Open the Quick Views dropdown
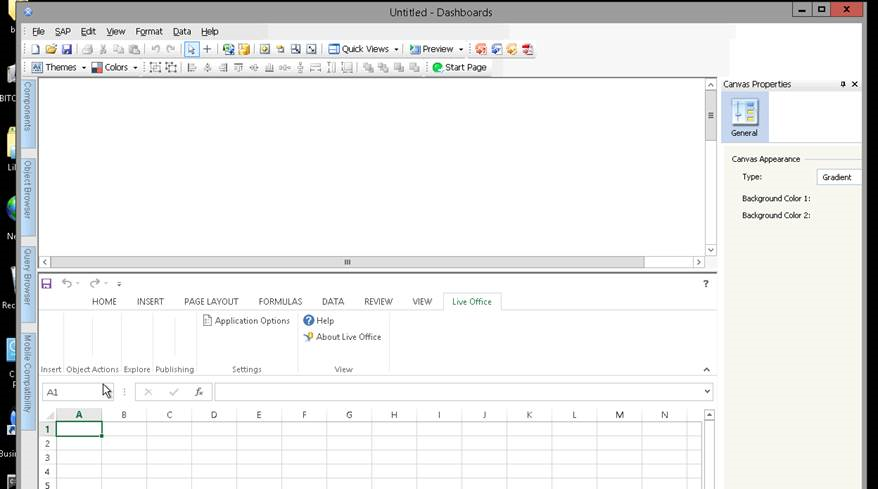Image resolution: width=878 pixels, height=489 pixels. pos(396,49)
